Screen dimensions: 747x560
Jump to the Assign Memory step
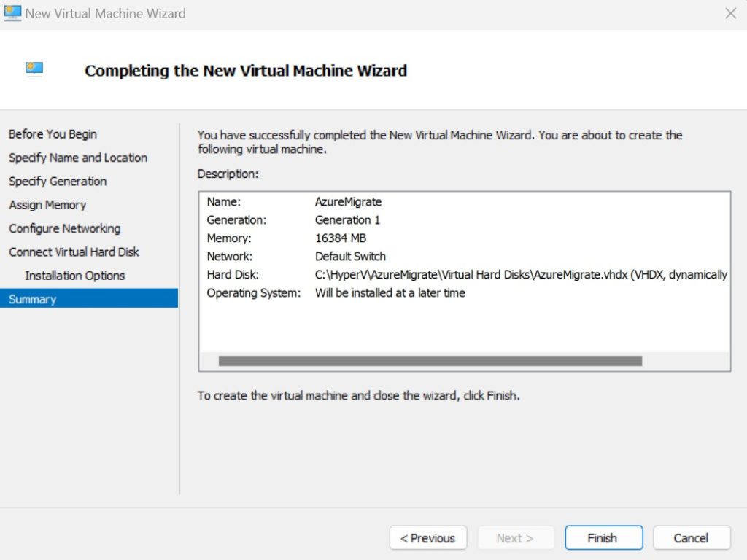click(x=47, y=205)
